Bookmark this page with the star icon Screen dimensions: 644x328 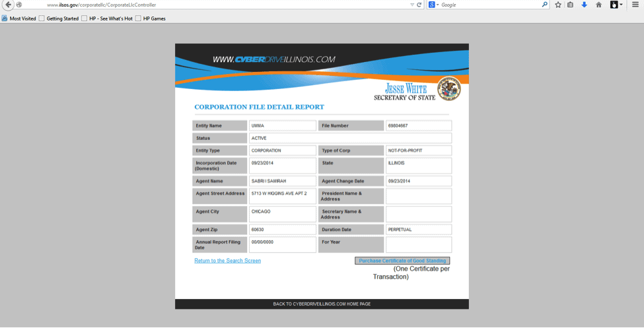558,5
